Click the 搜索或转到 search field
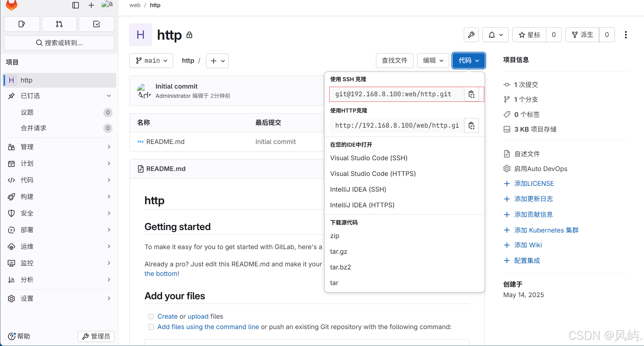 59,43
